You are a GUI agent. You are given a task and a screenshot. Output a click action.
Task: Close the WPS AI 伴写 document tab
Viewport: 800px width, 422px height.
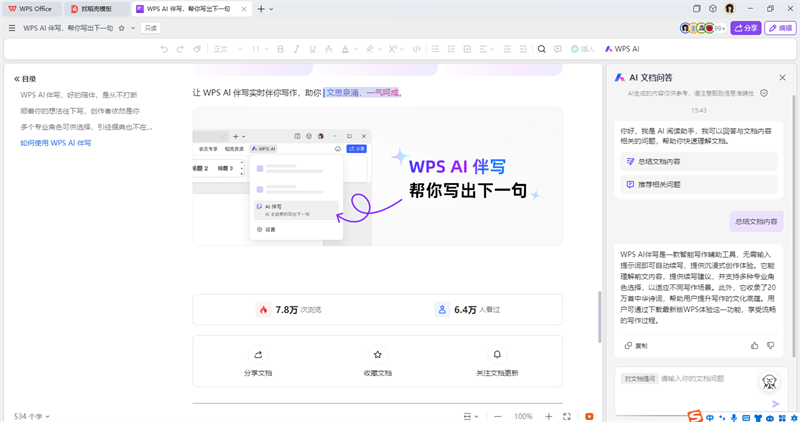tap(244, 9)
